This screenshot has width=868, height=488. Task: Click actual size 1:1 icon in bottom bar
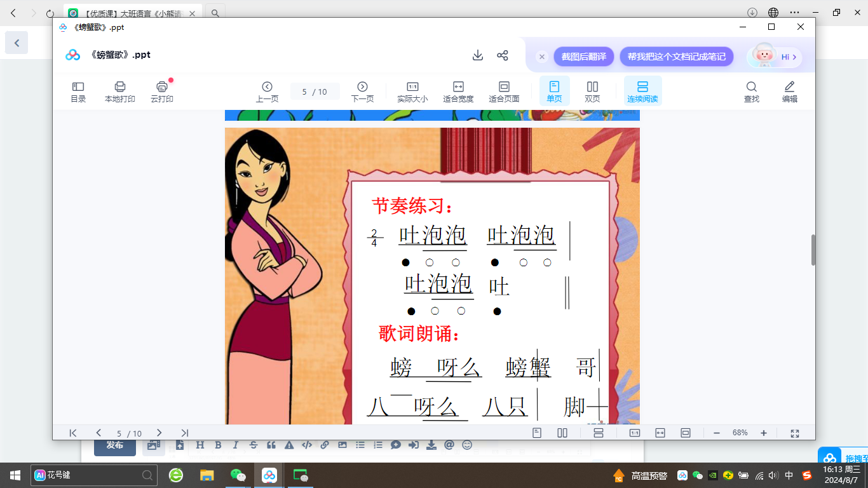[635, 433]
